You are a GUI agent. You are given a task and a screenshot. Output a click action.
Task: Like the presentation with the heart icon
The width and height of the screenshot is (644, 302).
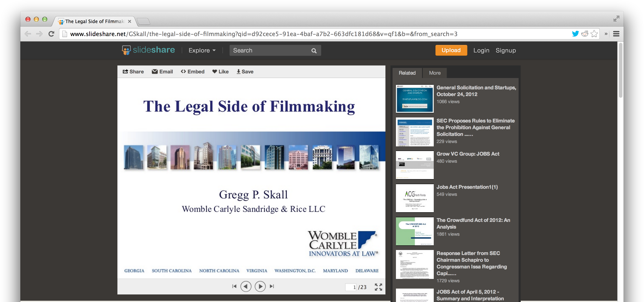(x=220, y=72)
